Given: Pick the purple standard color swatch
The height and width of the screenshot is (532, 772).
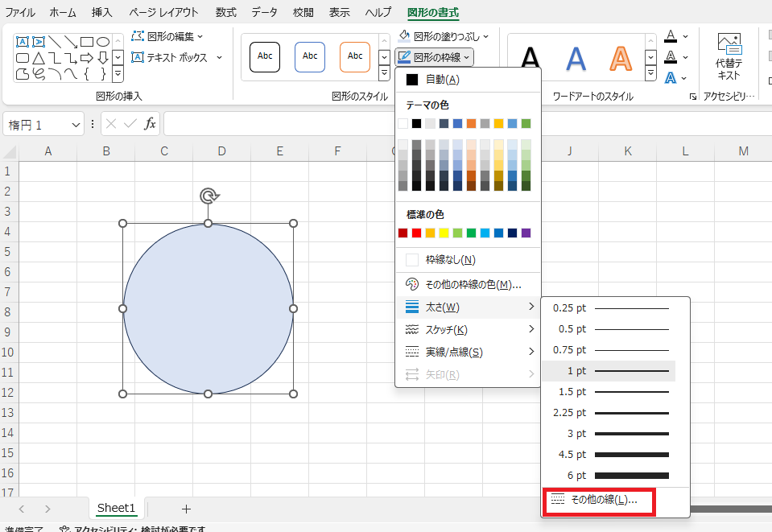Looking at the screenshot, I should (526, 233).
